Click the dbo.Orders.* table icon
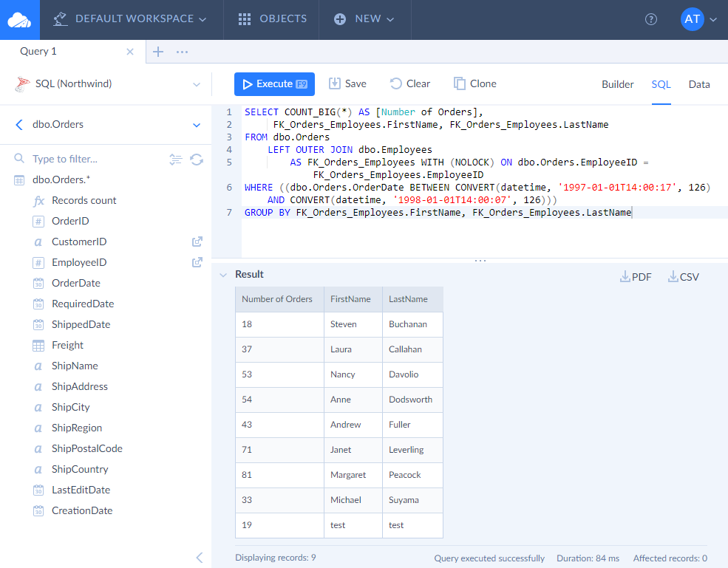This screenshot has height=568, width=728. point(19,180)
